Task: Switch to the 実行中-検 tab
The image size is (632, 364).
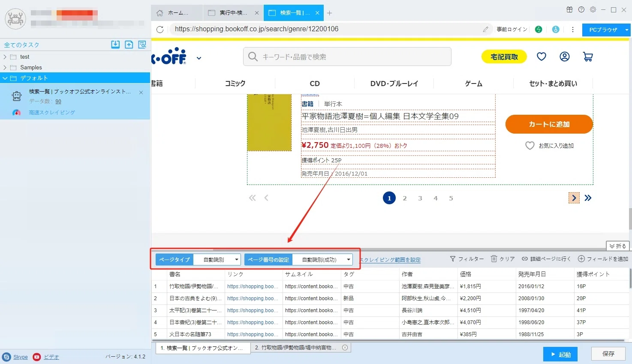Action: point(233,13)
